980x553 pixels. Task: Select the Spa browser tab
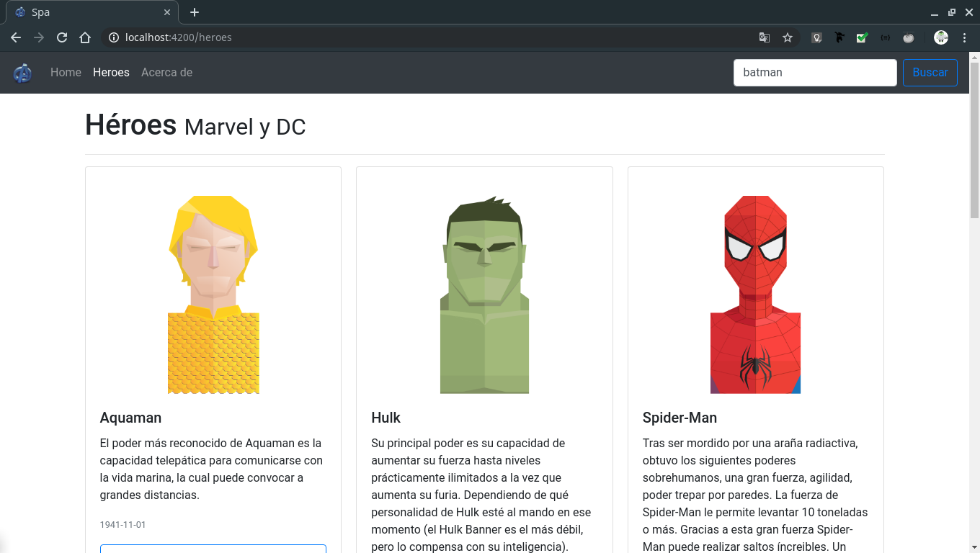point(92,12)
